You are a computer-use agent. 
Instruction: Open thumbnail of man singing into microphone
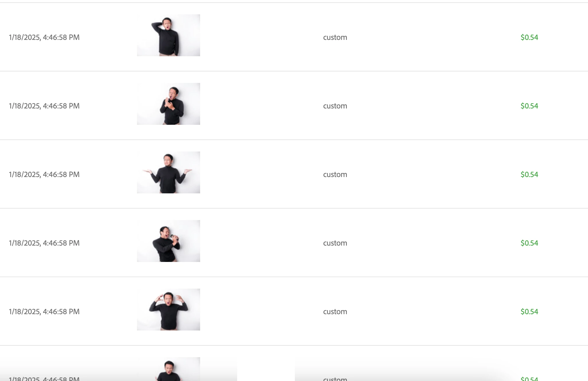point(168,241)
